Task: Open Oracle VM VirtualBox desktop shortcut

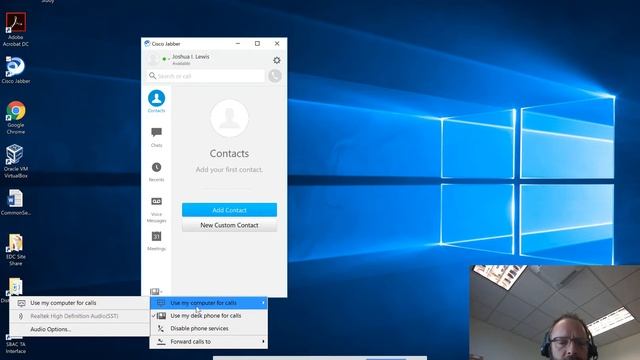Action: pos(16,161)
